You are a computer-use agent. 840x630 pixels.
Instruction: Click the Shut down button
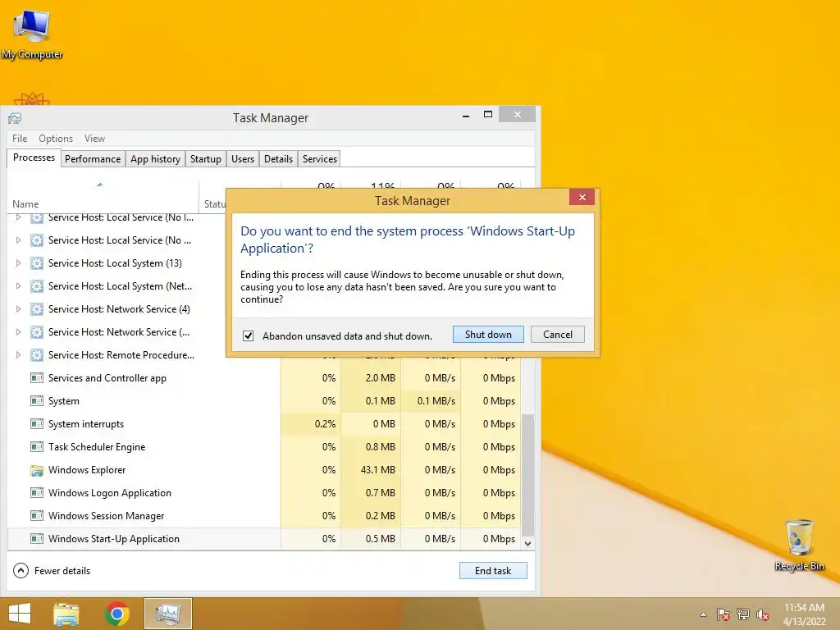[x=488, y=335]
